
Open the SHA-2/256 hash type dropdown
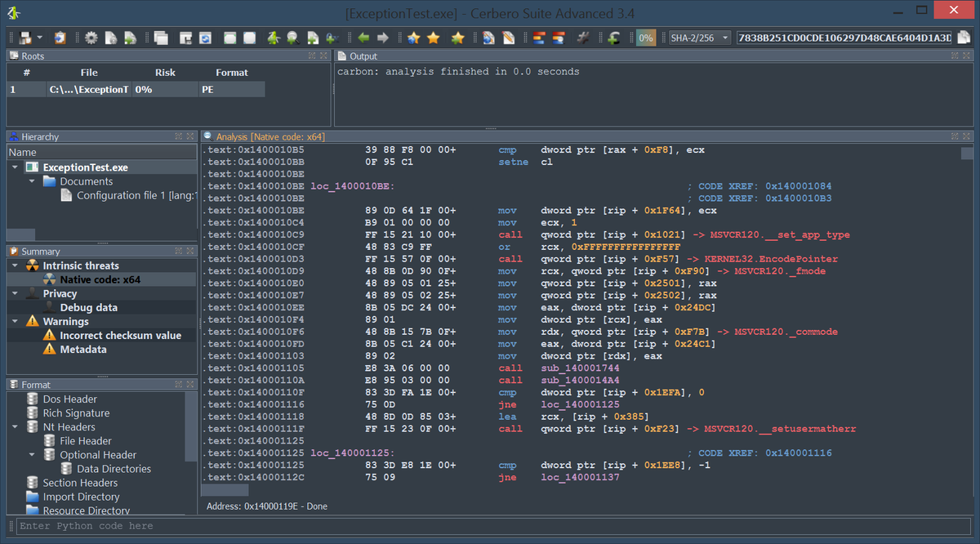[x=700, y=38]
